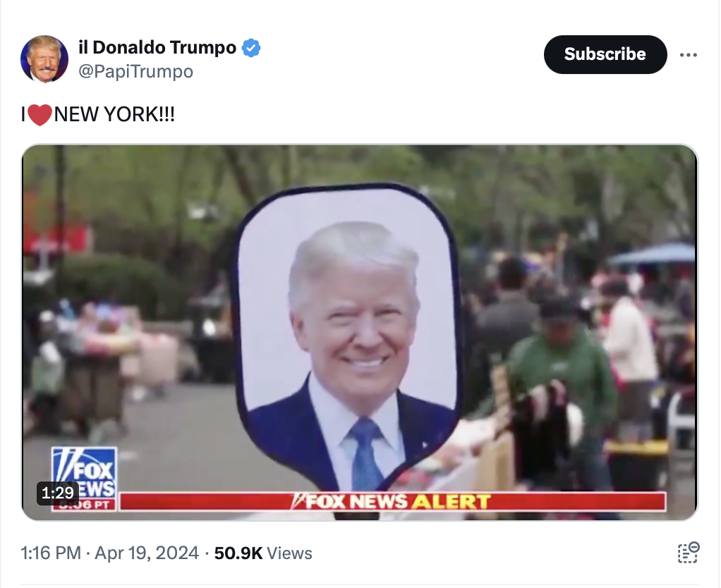Click the Subscribe button
Image resolution: width=721 pixels, height=588 pixels.
[x=605, y=54]
